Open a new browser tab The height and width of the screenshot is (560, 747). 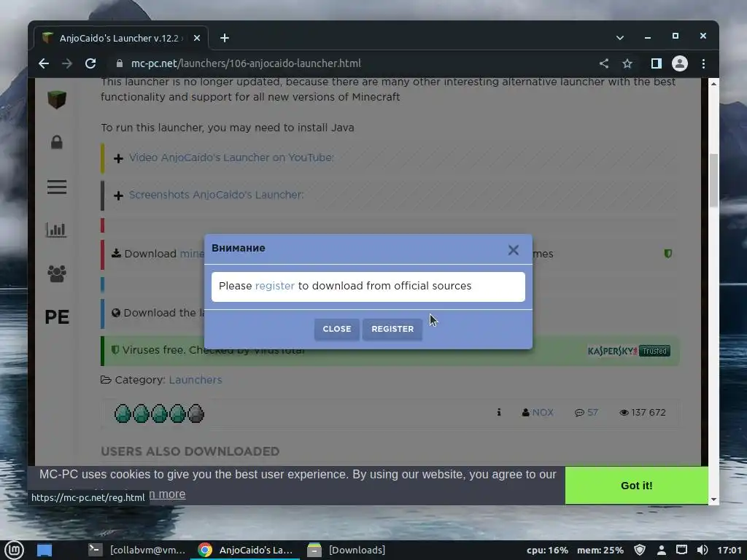(225, 38)
